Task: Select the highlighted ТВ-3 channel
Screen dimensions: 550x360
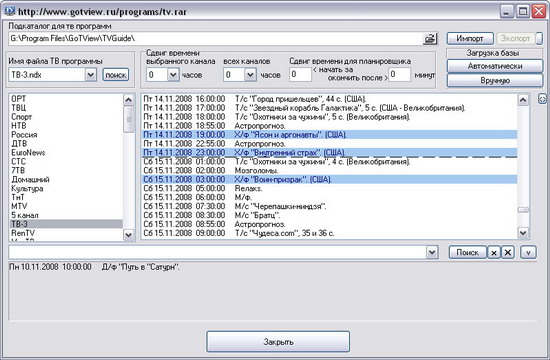Action: pyautogui.click(x=66, y=224)
